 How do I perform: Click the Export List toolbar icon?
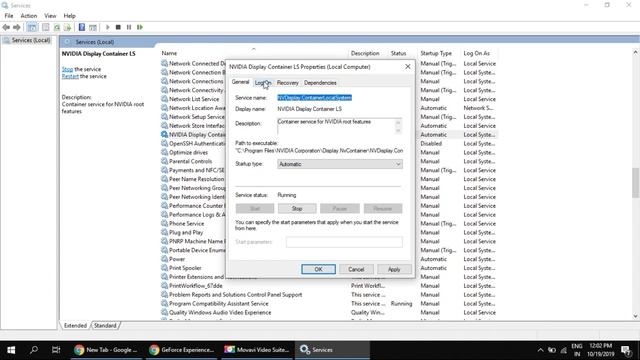point(67,27)
